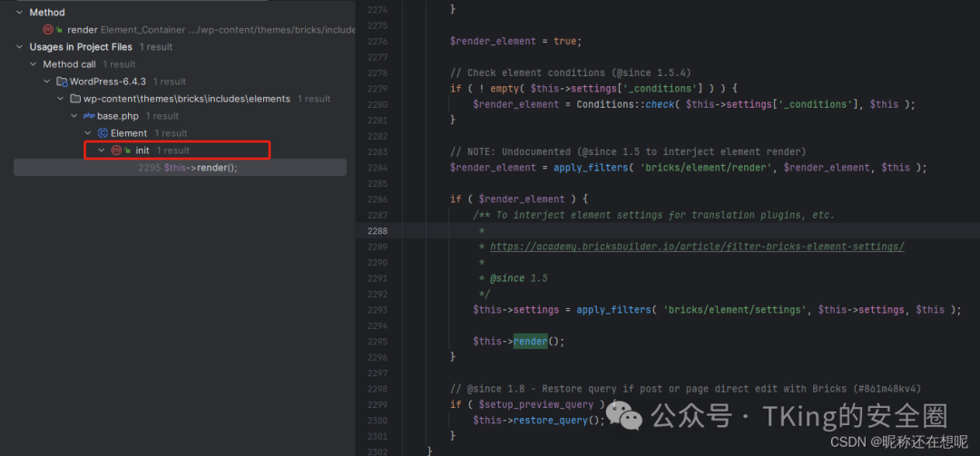Click the WordPress-6.4.3 project folder icon
The width and height of the screenshot is (980, 456).
pyautogui.click(x=62, y=82)
